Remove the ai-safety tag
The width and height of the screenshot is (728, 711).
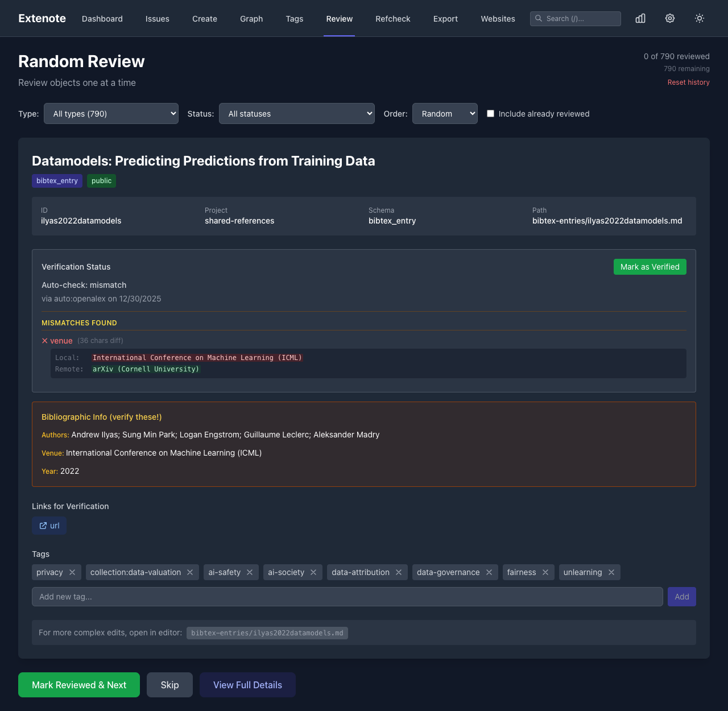(250, 572)
